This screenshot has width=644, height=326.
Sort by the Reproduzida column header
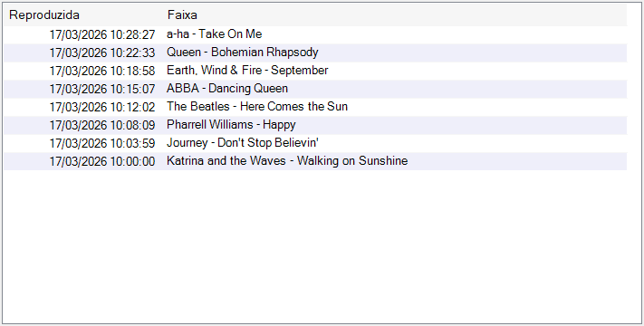point(83,15)
